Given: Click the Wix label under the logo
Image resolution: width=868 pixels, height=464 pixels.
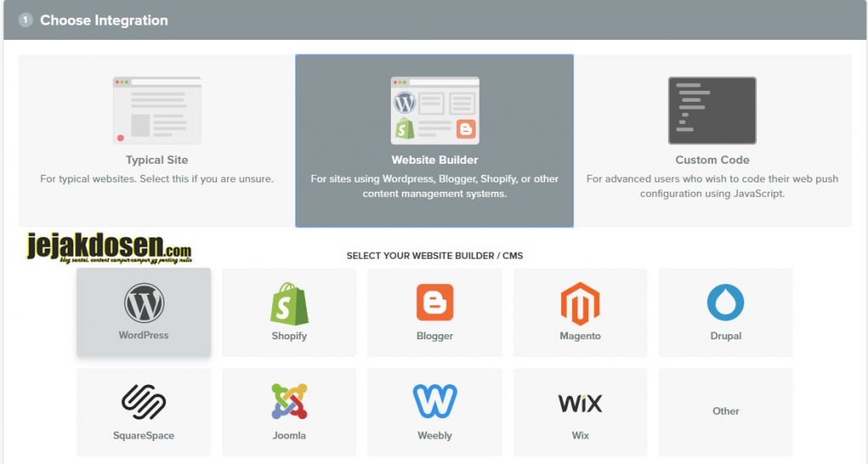Looking at the screenshot, I should click(x=580, y=435).
